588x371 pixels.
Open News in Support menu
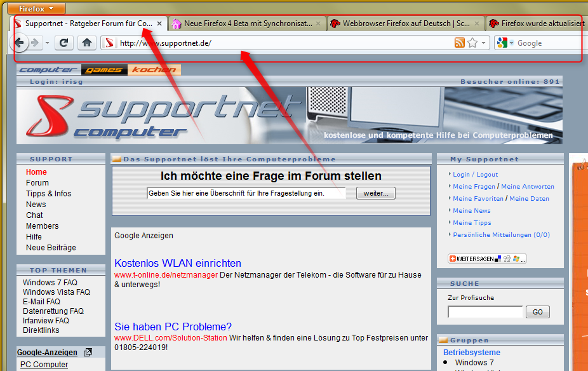pyautogui.click(x=36, y=205)
